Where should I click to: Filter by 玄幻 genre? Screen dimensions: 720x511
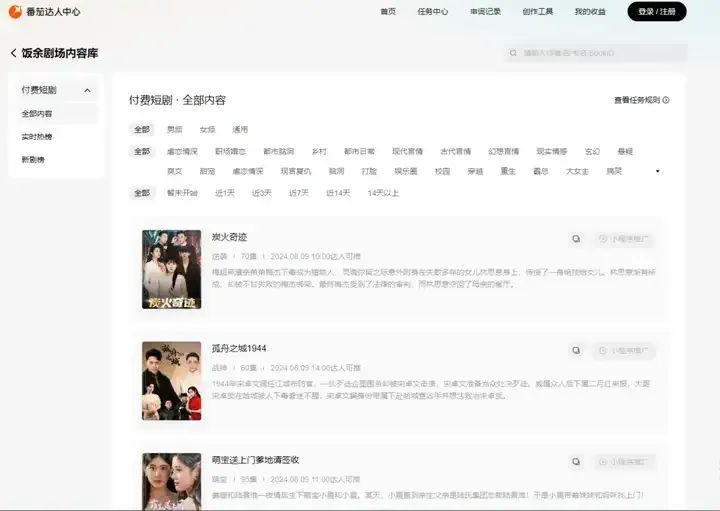[592, 152]
